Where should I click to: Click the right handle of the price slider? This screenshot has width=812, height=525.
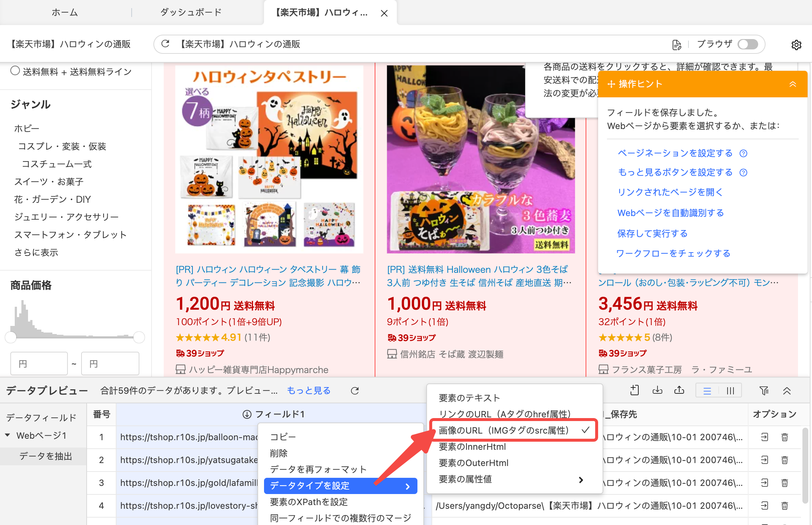pyautogui.click(x=139, y=337)
